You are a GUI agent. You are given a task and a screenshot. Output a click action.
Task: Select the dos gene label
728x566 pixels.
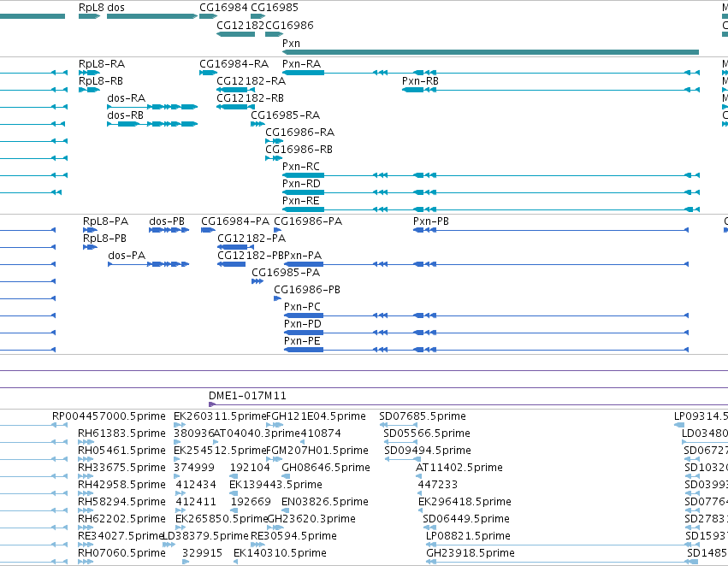[115, 8]
